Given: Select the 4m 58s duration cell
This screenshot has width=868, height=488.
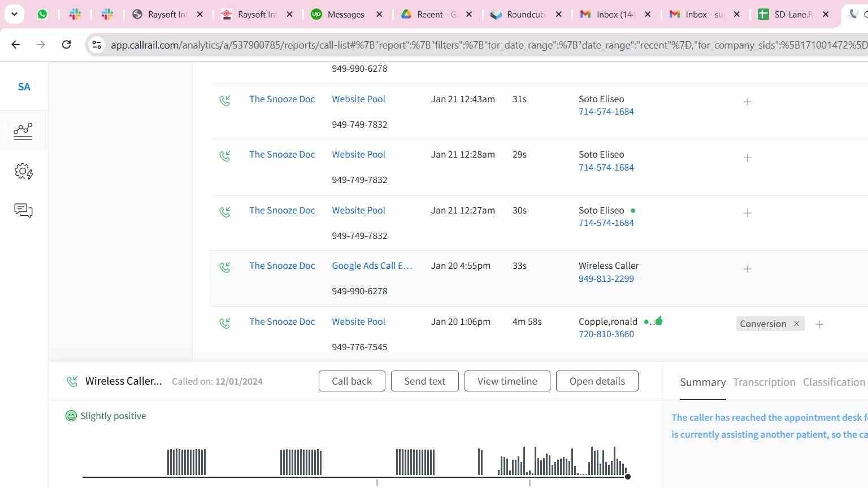Looking at the screenshot, I should pyautogui.click(x=527, y=321).
